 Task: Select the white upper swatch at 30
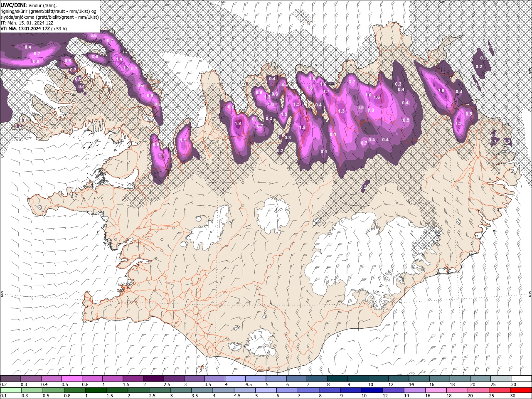coord(521,379)
